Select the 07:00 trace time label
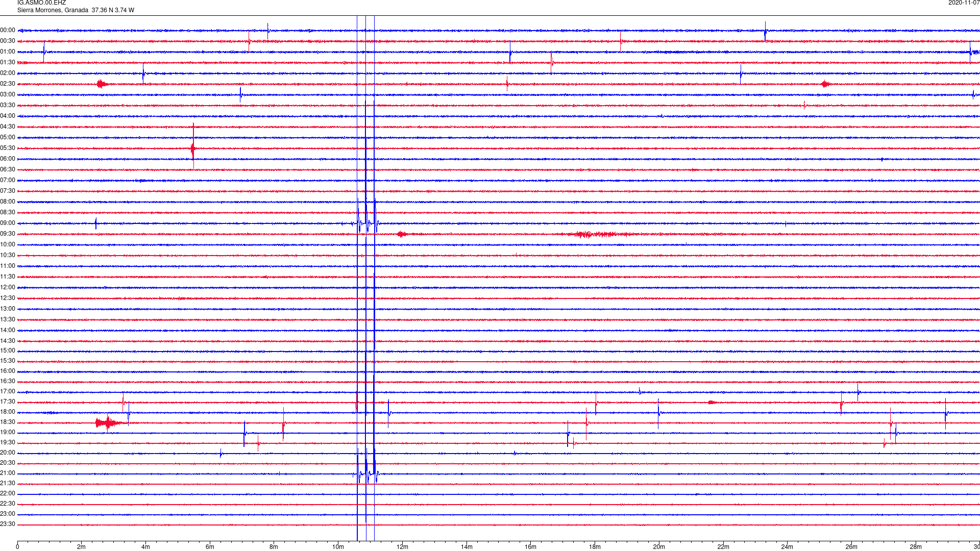980x551 pixels. (x=8, y=181)
